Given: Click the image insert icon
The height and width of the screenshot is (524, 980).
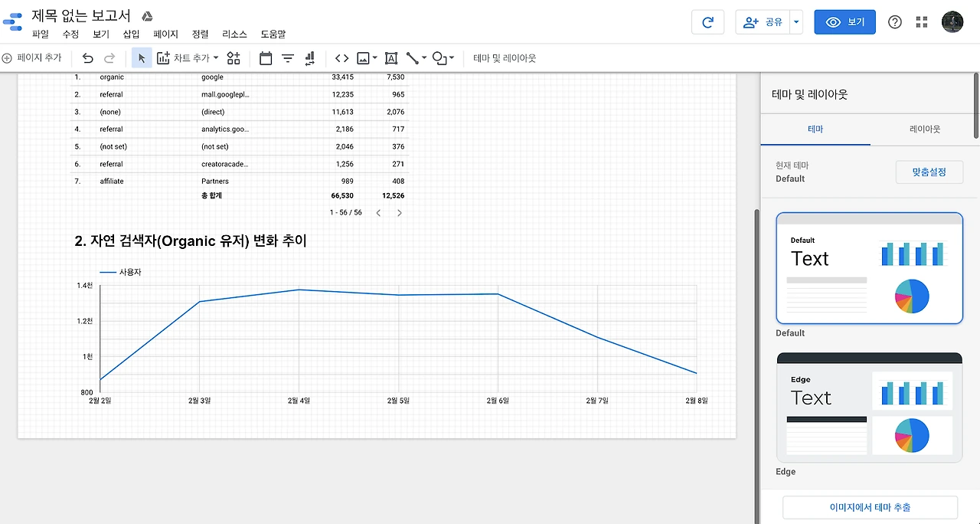Looking at the screenshot, I should [x=364, y=58].
